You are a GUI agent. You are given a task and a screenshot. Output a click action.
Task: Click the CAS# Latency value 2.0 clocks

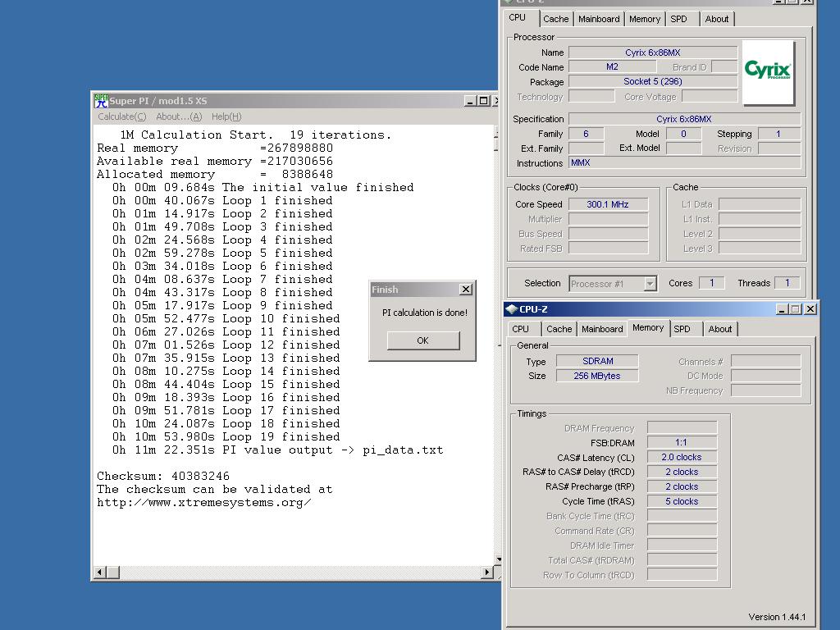682,457
